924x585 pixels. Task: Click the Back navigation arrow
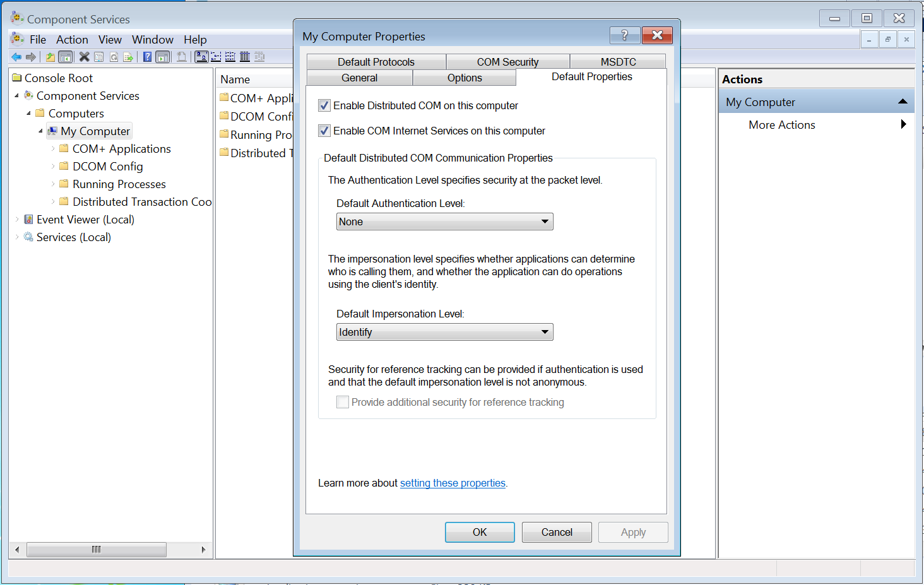(x=16, y=57)
